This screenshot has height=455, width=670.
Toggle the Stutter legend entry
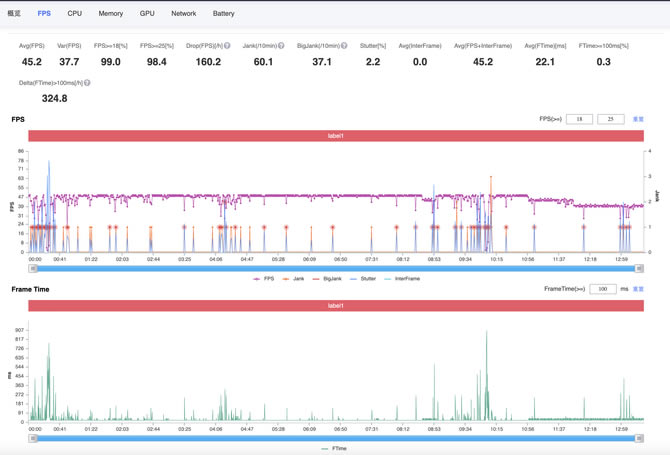363,279
